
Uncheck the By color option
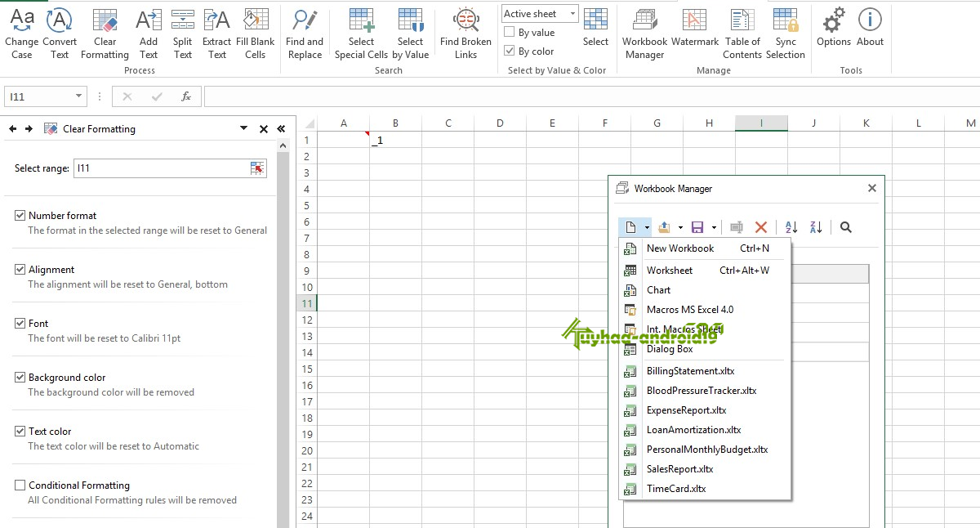click(510, 51)
